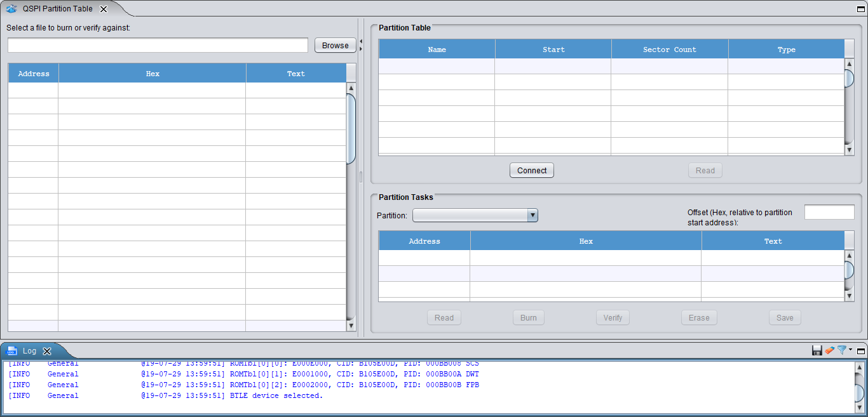The image size is (868, 417).
Task: Select the log line ending 'PID: 000BB00A DWT'
Action: tap(244, 374)
